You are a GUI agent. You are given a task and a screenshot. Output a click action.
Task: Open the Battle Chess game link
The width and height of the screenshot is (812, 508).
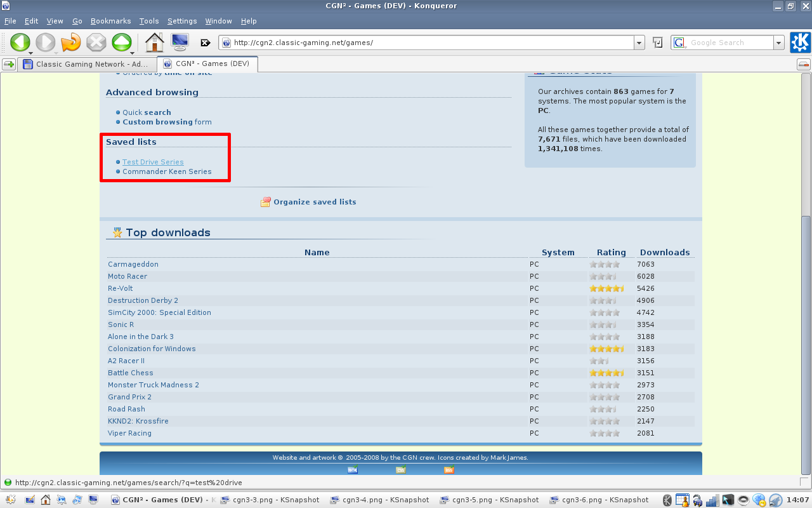tap(131, 373)
